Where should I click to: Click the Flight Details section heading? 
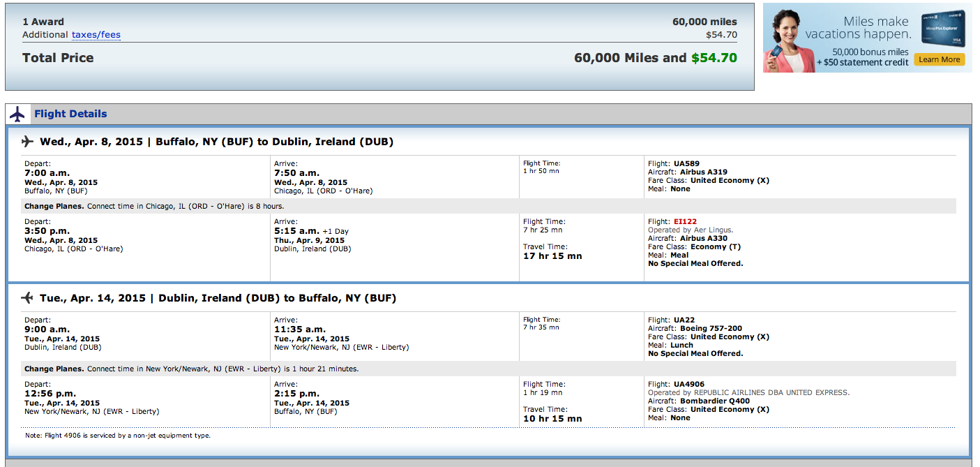click(x=70, y=114)
